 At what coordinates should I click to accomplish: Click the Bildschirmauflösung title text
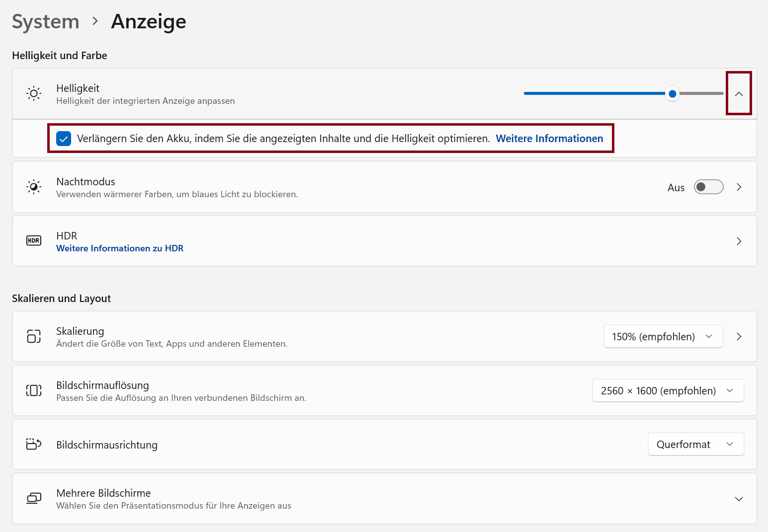click(x=102, y=385)
